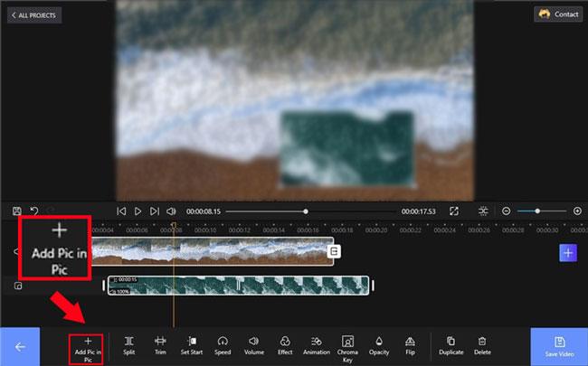The width and height of the screenshot is (588, 366).
Task: Go back to All Projects
Action: pyautogui.click(x=34, y=15)
